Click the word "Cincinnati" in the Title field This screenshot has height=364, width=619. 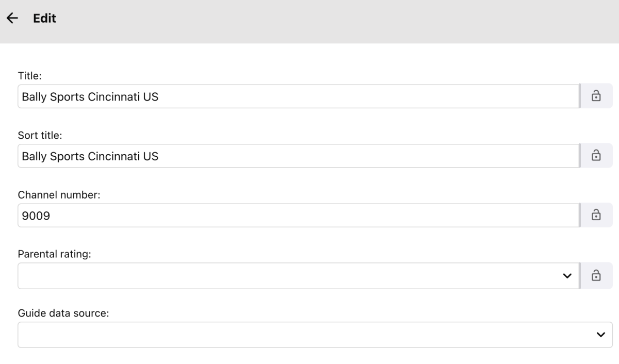[114, 96]
